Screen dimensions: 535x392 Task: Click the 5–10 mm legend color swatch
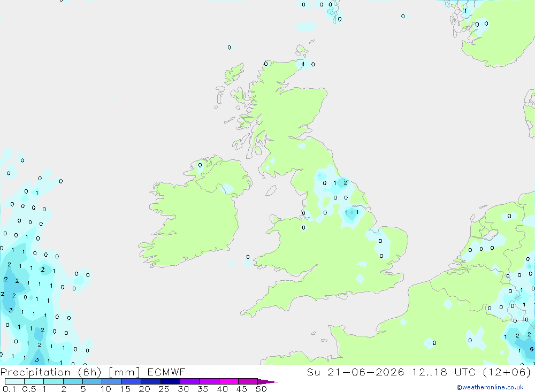[92, 381]
